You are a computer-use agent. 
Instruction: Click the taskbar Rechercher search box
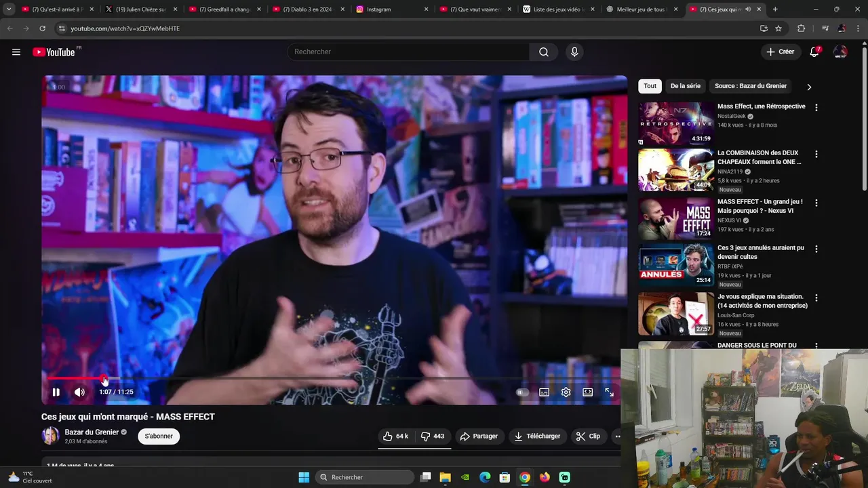tap(365, 477)
